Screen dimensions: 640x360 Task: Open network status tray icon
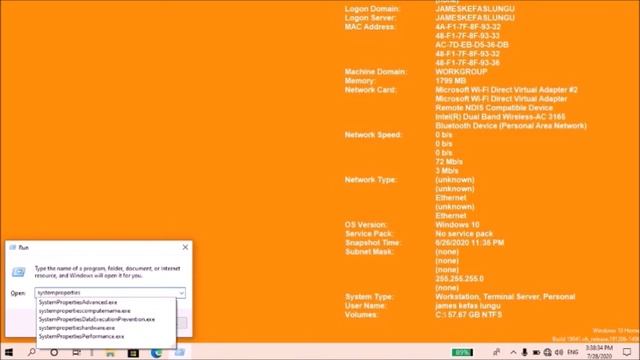[548, 352]
